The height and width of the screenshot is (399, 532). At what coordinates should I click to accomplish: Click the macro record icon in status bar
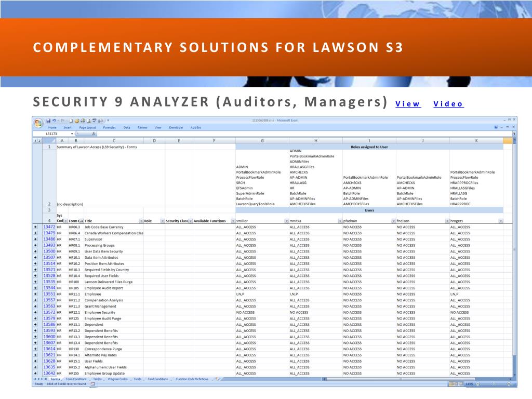click(92, 384)
